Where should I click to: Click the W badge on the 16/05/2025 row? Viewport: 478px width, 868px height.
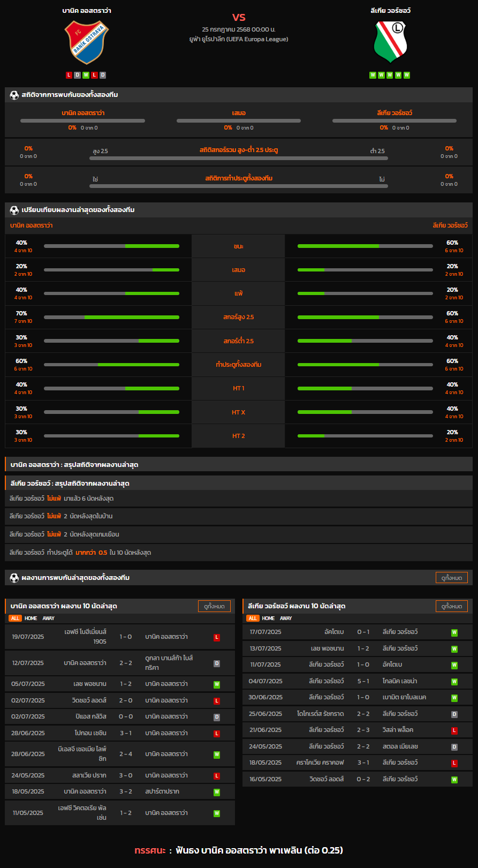click(454, 780)
